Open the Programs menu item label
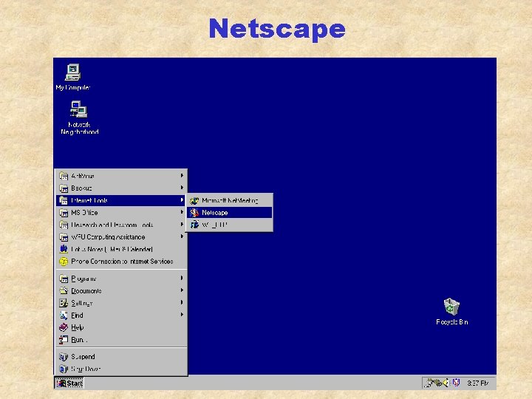Image resolution: width=532 pixels, height=399 pixels. coord(83,279)
